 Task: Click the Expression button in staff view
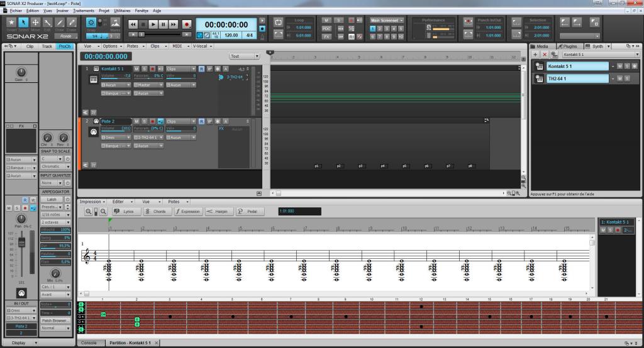pyautogui.click(x=187, y=211)
